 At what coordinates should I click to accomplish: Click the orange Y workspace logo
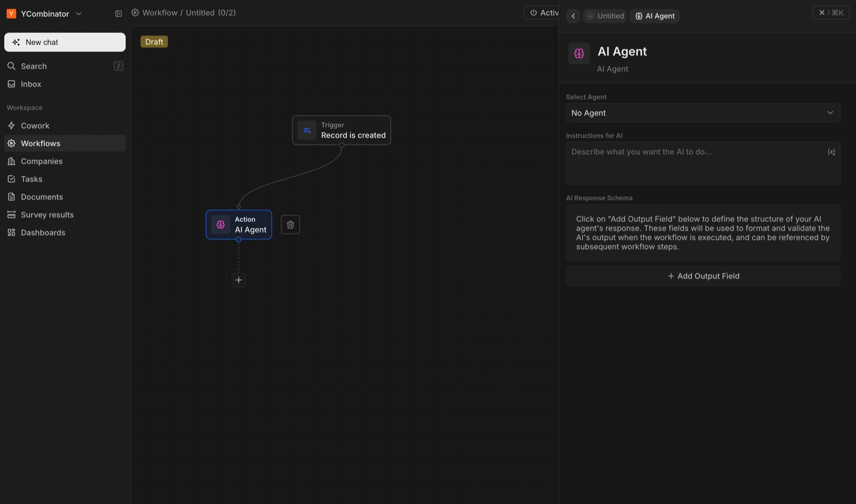pyautogui.click(x=11, y=14)
